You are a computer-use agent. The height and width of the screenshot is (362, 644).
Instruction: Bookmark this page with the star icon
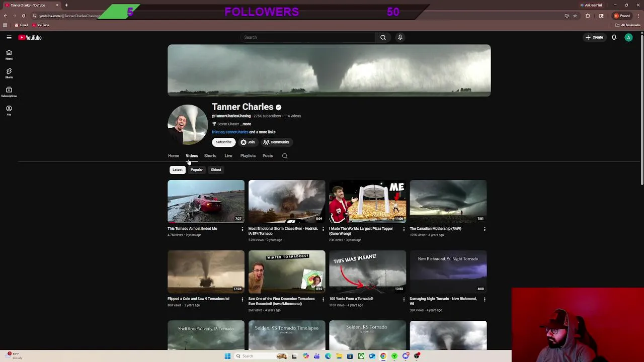575,16
